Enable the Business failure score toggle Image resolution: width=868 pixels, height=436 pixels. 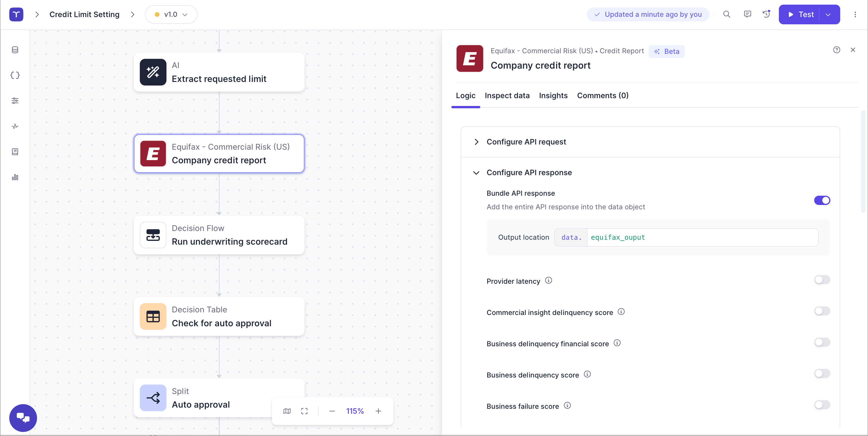(822, 405)
